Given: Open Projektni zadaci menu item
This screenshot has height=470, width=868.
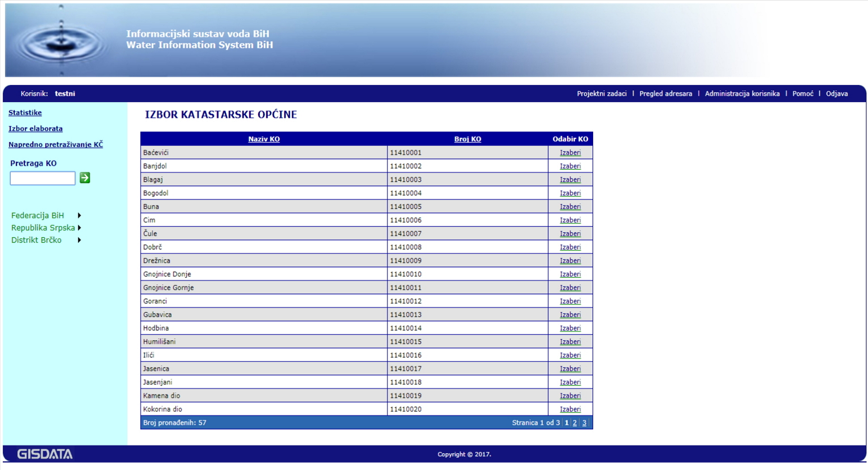Looking at the screenshot, I should pos(601,94).
